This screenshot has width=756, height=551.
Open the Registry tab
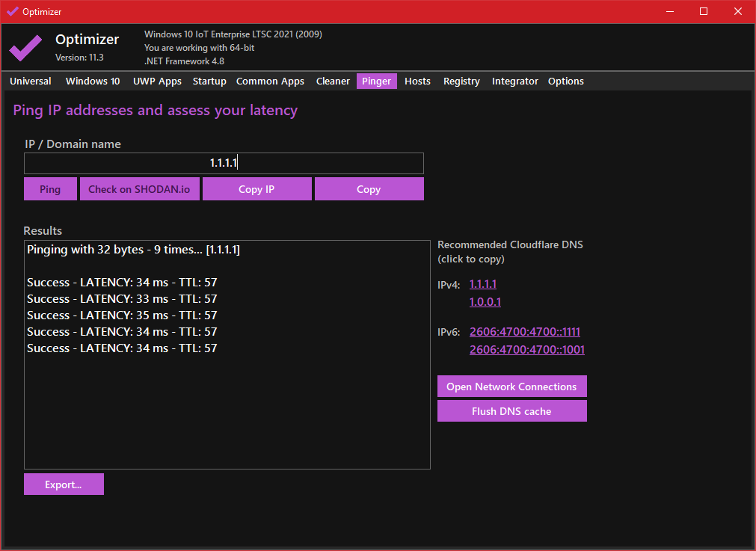pos(461,81)
